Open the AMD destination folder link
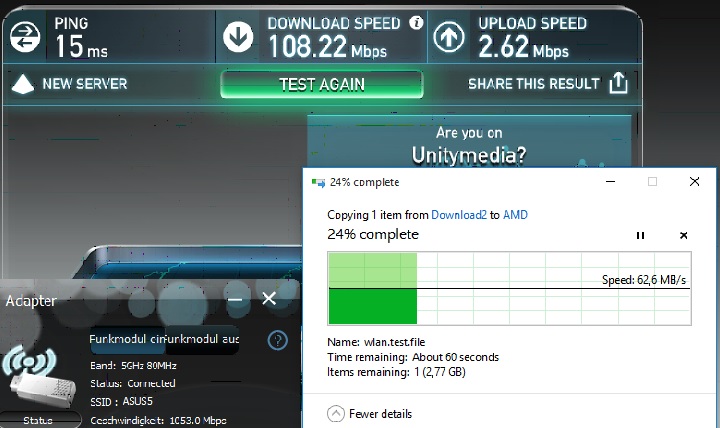The height and width of the screenshot is (428, 720). click(x=515, y=214)
